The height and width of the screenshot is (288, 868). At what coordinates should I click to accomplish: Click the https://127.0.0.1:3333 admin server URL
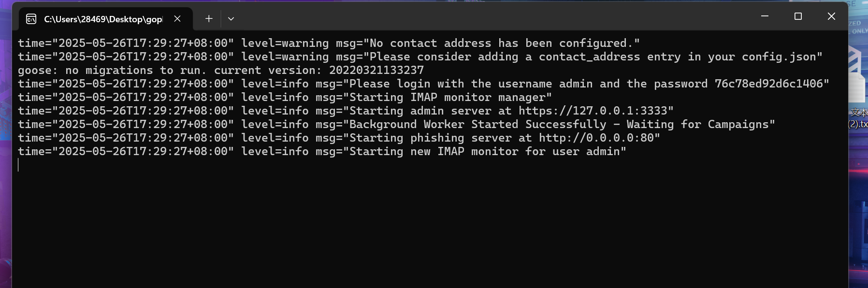click(x=593, y=111)
